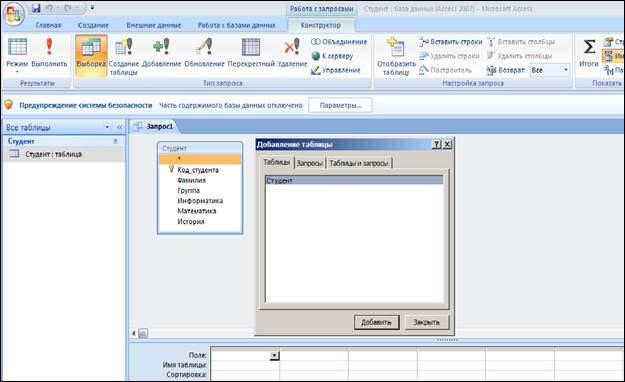The width and height of the screenshot is (625, 382).
Task: Click the Параметры... security button
Action: point(340,105)
